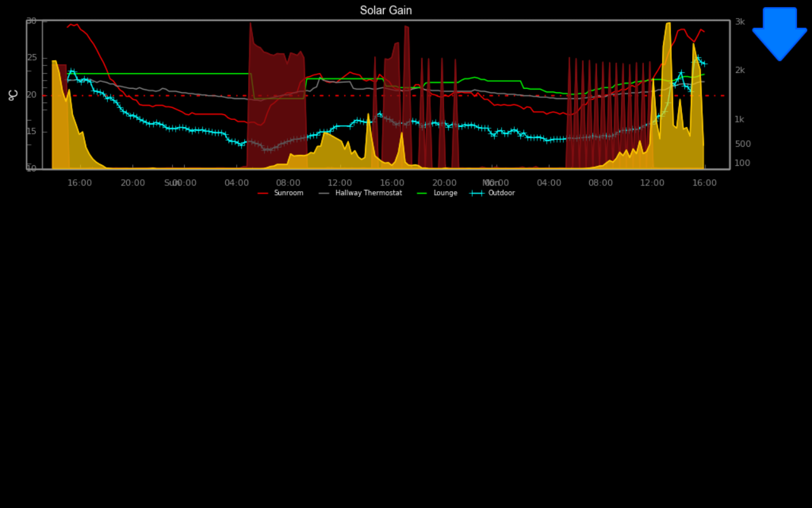Screen dimensions: 812x508
Task: Click the °C axis unit label
Action: point(13,95)
